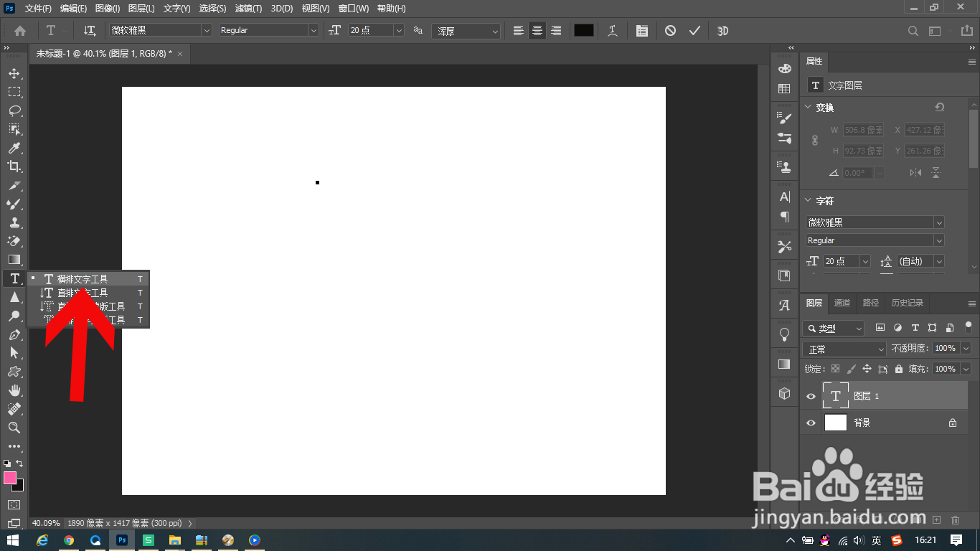Open the 正常 blend mode dropdown
Viewport: 980px width, 551px height.
(845, 349)
